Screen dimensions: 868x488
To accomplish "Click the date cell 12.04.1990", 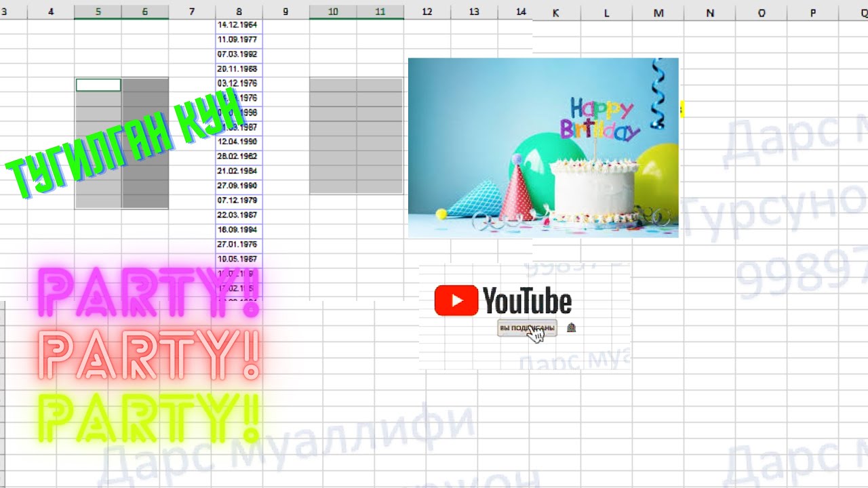I will pyautogui.click(x=239, y=142).
